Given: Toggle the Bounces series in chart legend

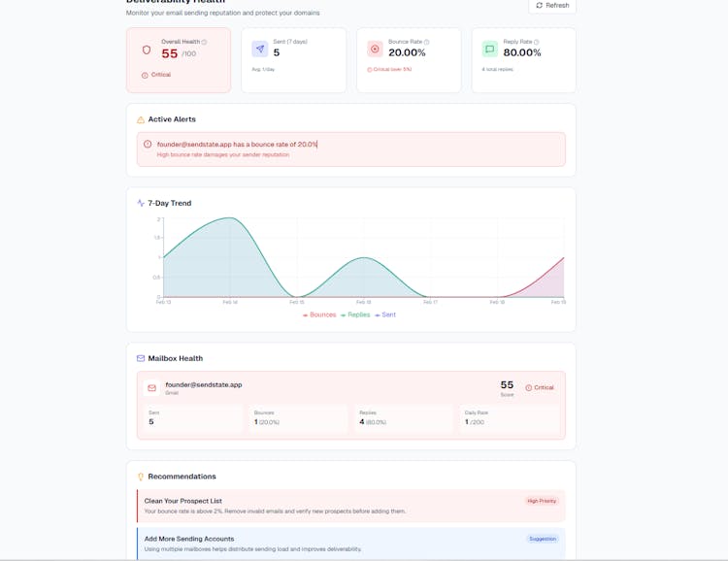Looking at the screenshot, I should [x=319, y=314].
